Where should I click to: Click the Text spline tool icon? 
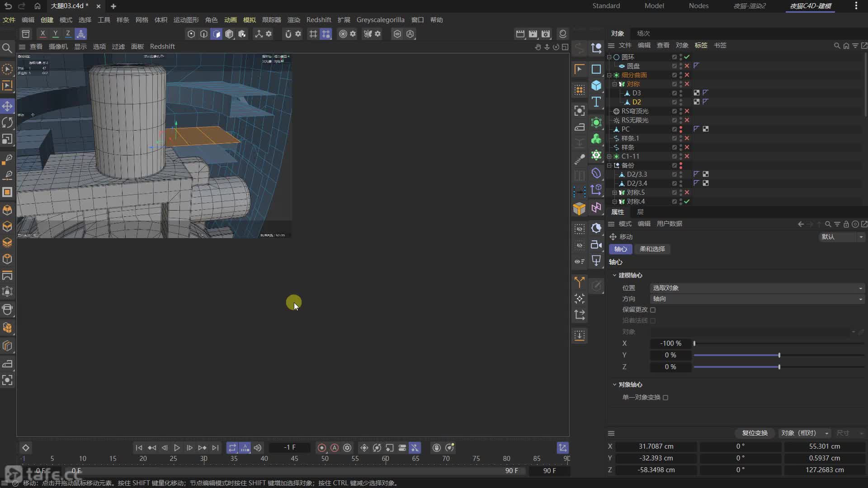click(596, 102)
